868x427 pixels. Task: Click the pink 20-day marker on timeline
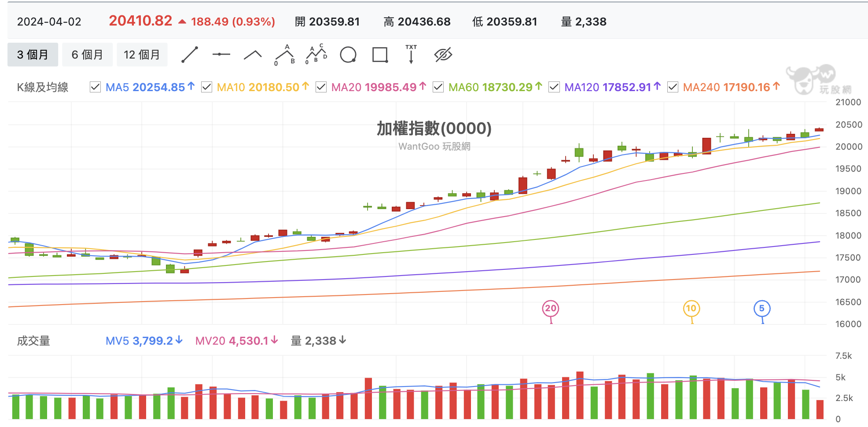coord(551,309)
